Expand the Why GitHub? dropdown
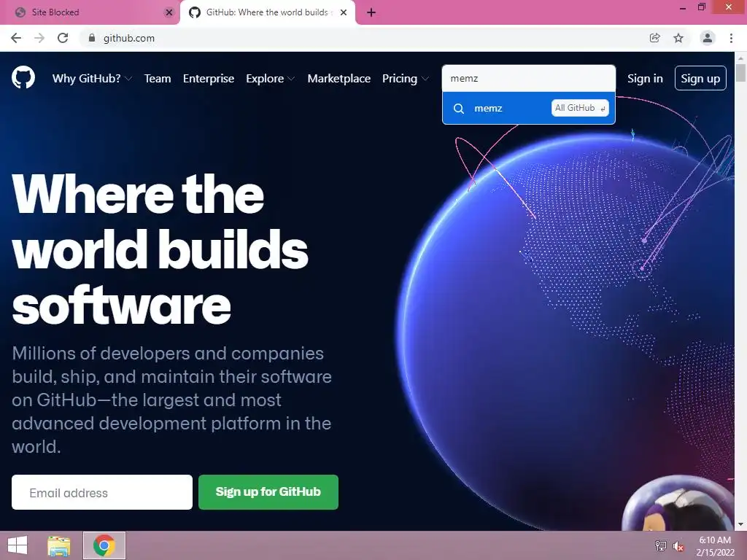Screen dimensions: 747x560 click(92, 79)
